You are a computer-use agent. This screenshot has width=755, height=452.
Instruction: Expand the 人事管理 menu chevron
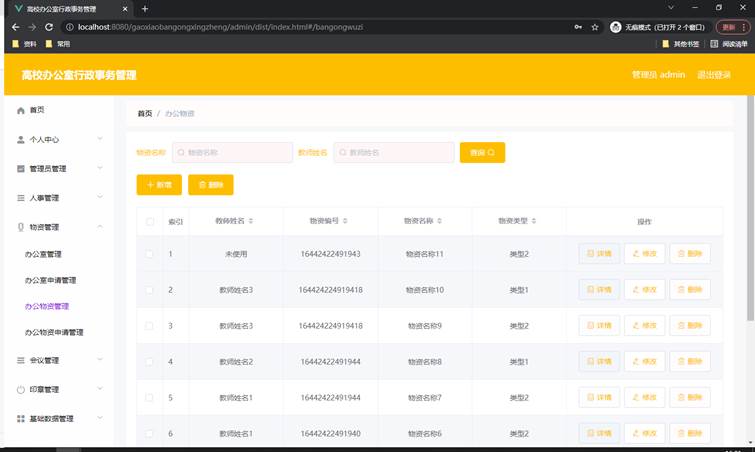(x=100, y=197)
